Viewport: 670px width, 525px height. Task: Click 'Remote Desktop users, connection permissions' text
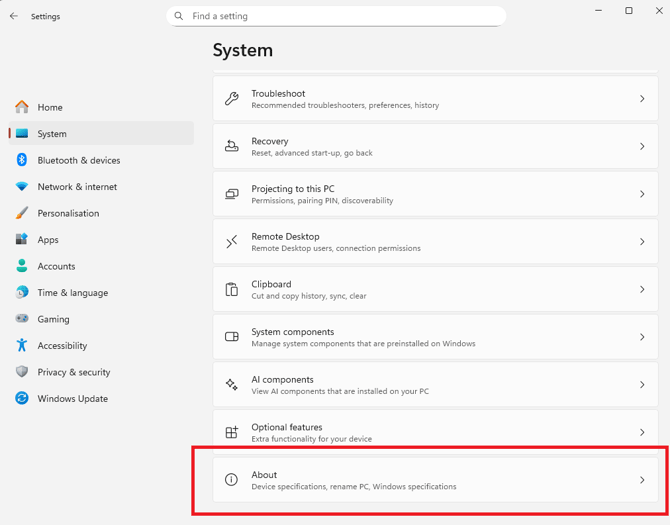point(336,248)
